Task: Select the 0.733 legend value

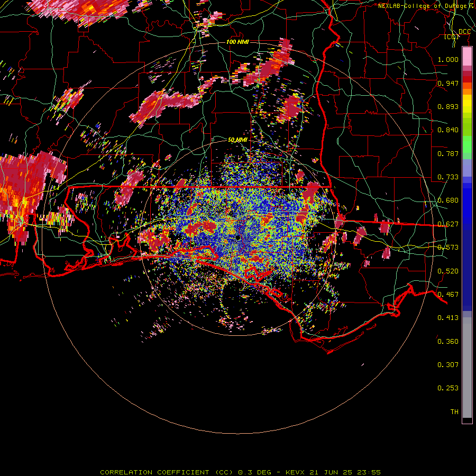Action: click(x=448, y=177)
